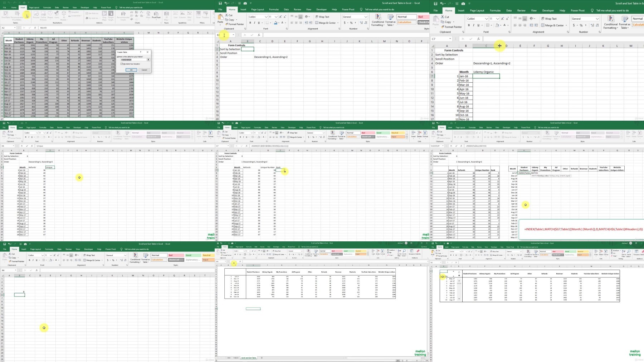Open Format as Table menu in top-middle window
The height and width of the screenshot is (362, 644).
click(x=390, y=20)
